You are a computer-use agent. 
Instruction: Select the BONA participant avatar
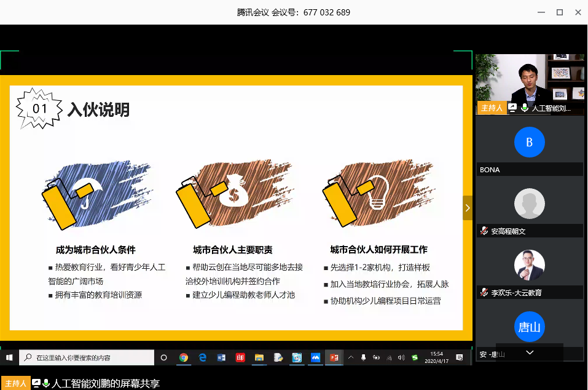point(529,143)
